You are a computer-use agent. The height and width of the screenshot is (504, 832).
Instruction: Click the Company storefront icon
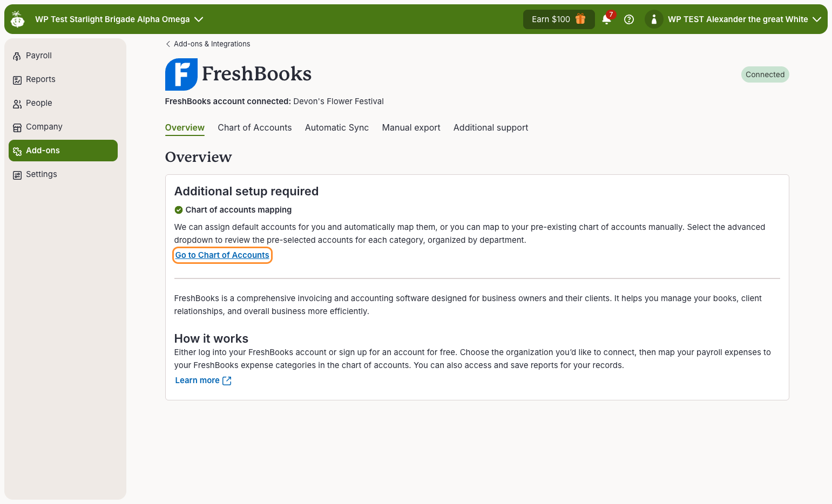17,127
